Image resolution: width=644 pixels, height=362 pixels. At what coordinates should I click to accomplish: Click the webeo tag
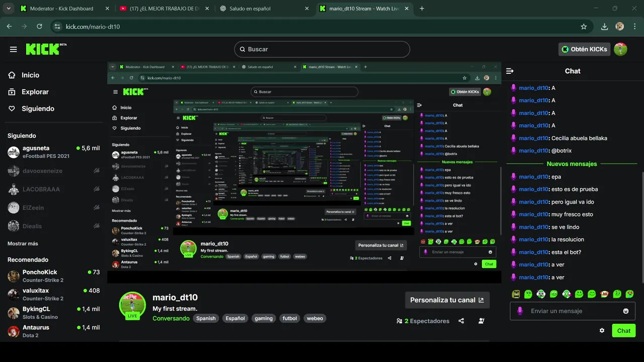[x=314, y=318]
